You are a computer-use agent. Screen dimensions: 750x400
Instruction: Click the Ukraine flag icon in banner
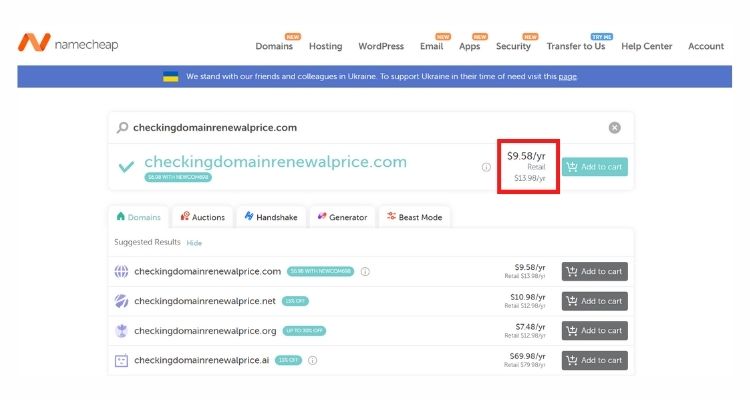pyautogui.click(x=171, y=77)
